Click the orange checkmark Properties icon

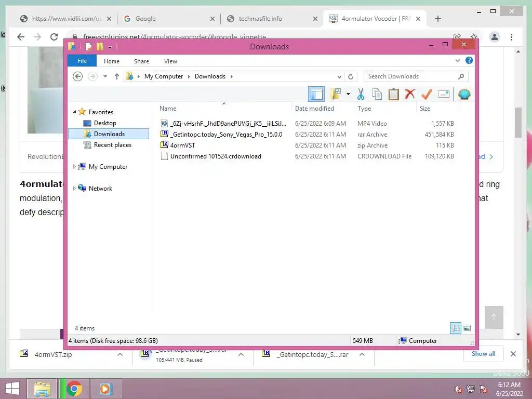[427, 94]
